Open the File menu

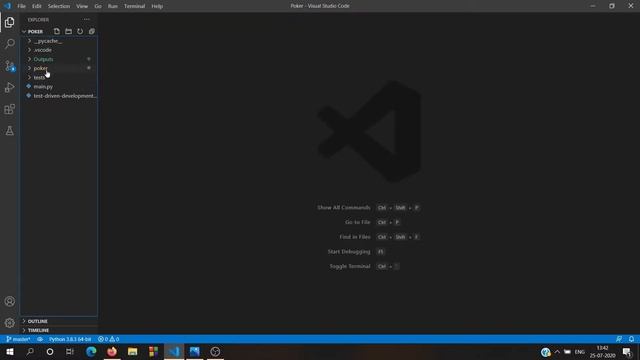click(21, 6)
